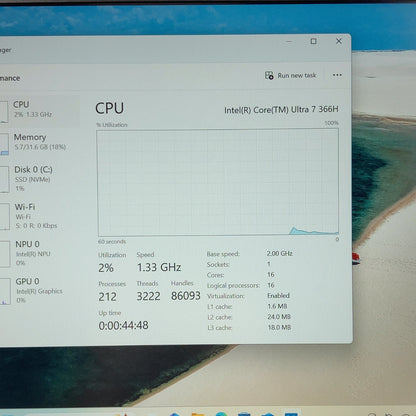Image resolution: width=416 pixels, height=416 pixels.
Task: Click the Task Manager title bar text
Action: [x=6, y=50]
